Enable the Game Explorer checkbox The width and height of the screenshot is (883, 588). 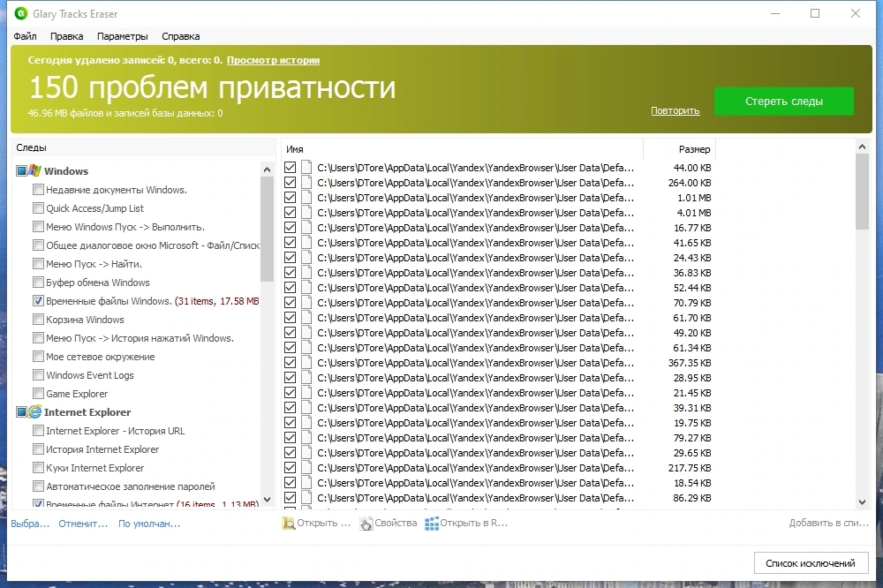(38, 393)
